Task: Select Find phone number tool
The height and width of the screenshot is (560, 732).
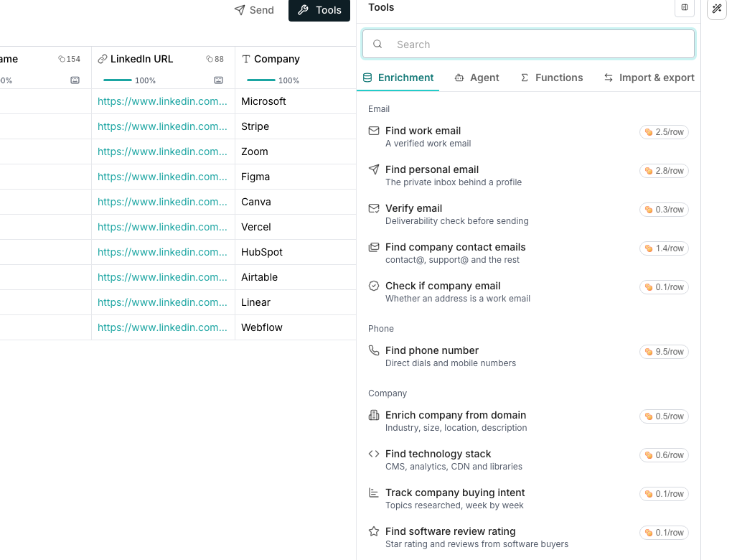Action: [528, 356]
